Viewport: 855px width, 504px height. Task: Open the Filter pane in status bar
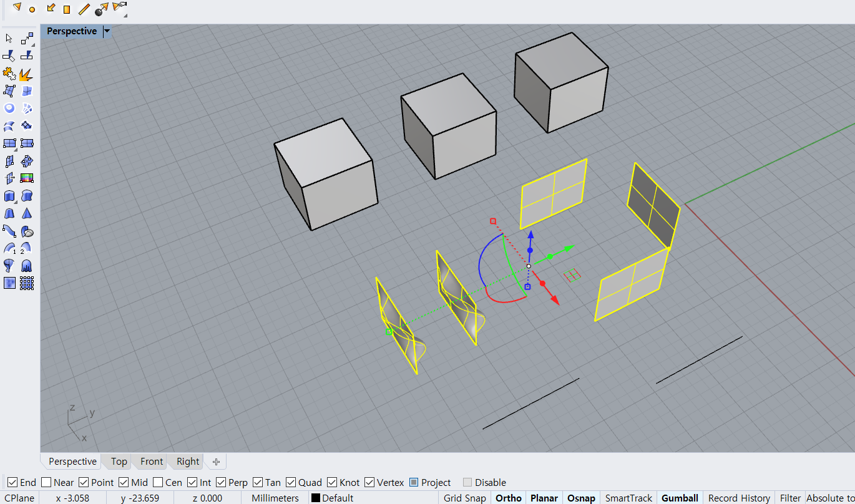pos(790,498)
